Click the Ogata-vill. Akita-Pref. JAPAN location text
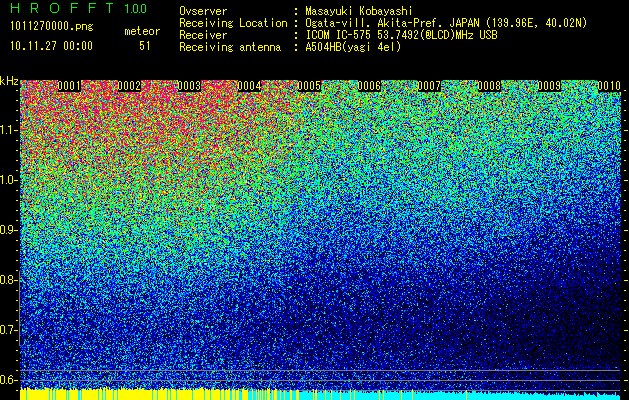This screenshot has width=629, height=400. click(446, 23)
